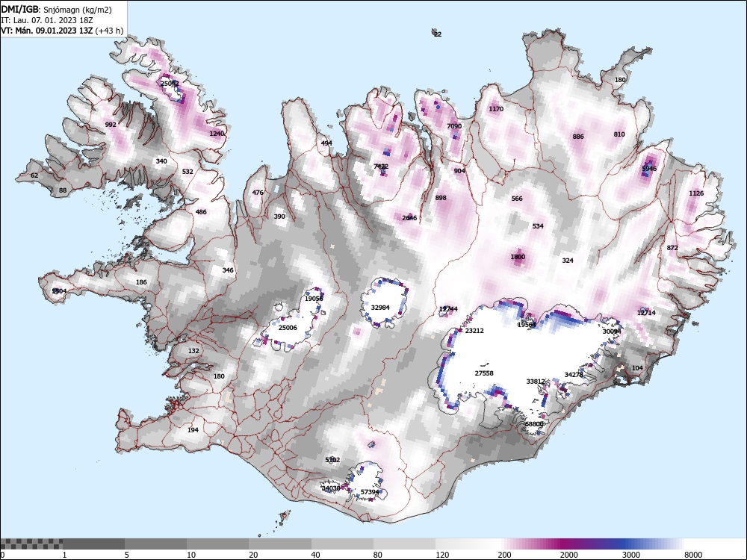Click the snow value 992 in Westfjords
The height and width of the screenshot is (560, 747).
tap(111, 125)
